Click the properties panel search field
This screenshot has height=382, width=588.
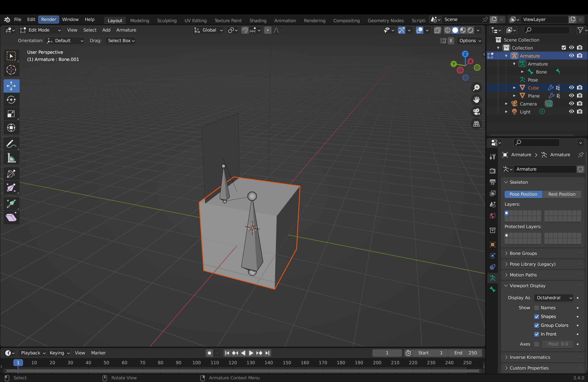click(536, 142)
